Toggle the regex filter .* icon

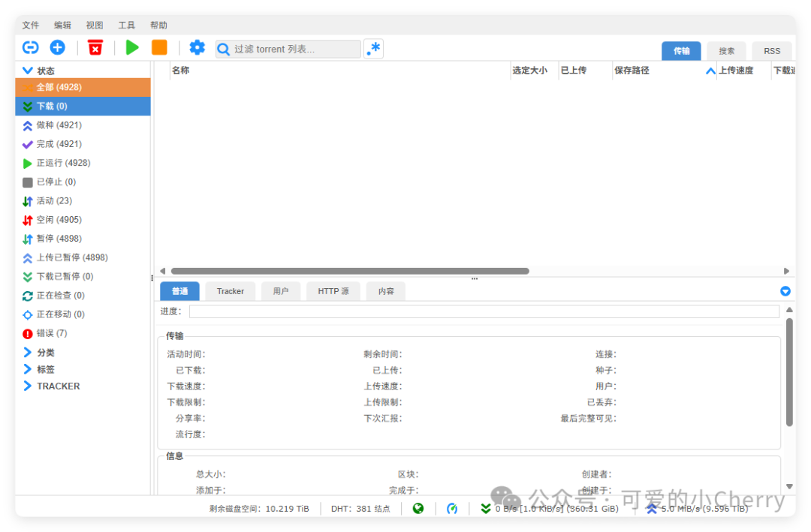373,47
